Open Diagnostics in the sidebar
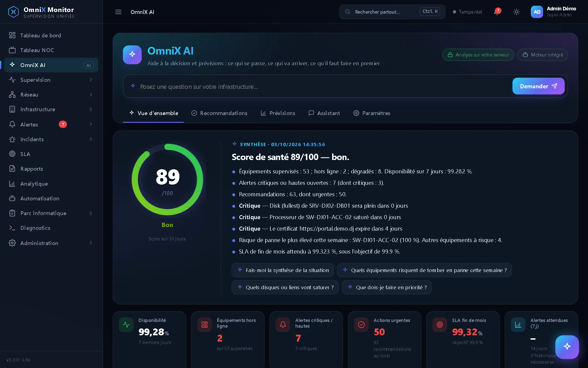The width and height of the screenshot is (588, 368). [51, 228]
